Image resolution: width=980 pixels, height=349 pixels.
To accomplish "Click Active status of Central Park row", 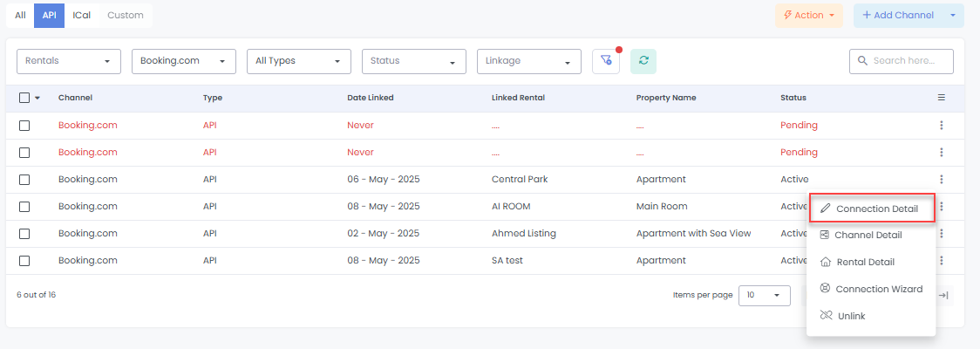I will click(793, 180).
